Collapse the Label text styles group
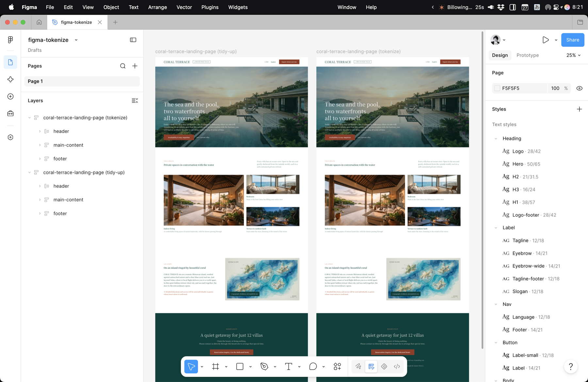This screenshot has height=382, width=588. pos(496,228)
